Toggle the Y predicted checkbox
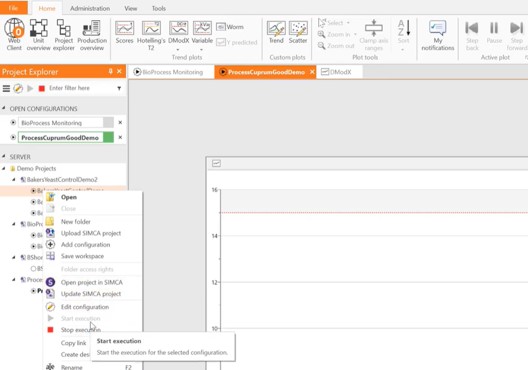 click(221, 42)
